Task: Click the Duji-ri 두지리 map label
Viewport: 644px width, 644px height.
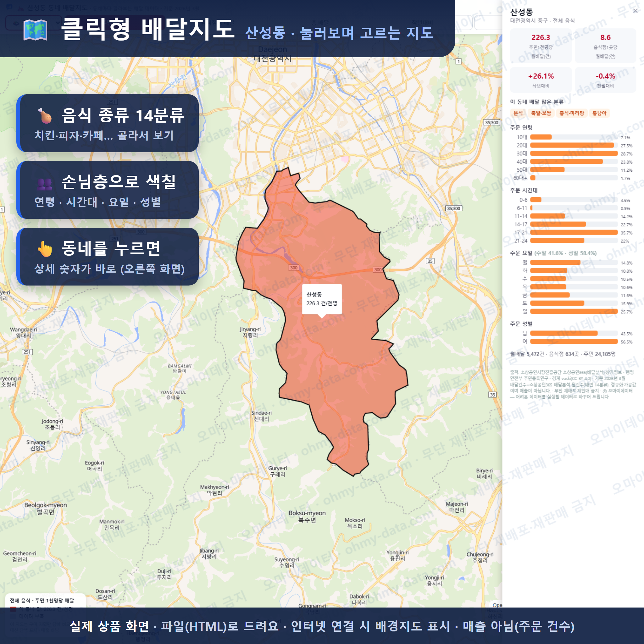Action: (x=164, y=574)
